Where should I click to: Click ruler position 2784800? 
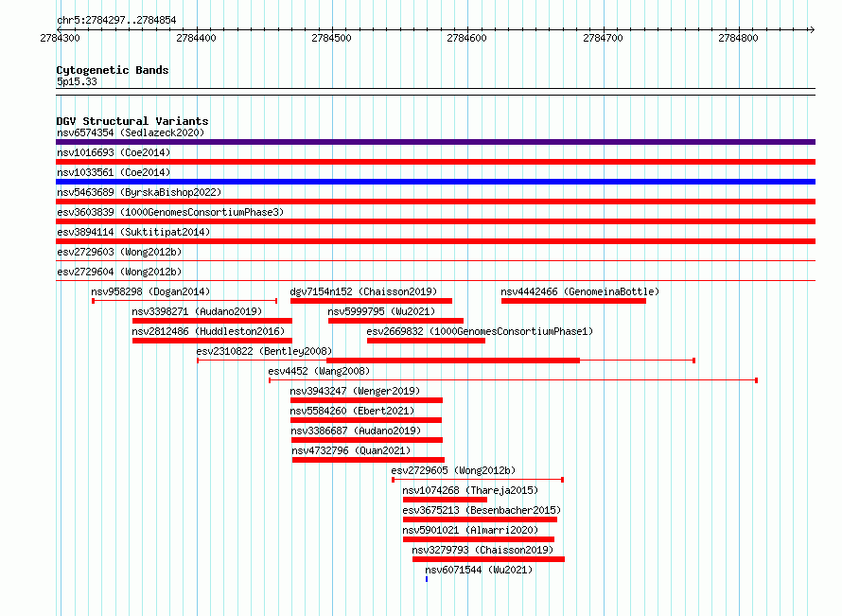coord(738,38)
